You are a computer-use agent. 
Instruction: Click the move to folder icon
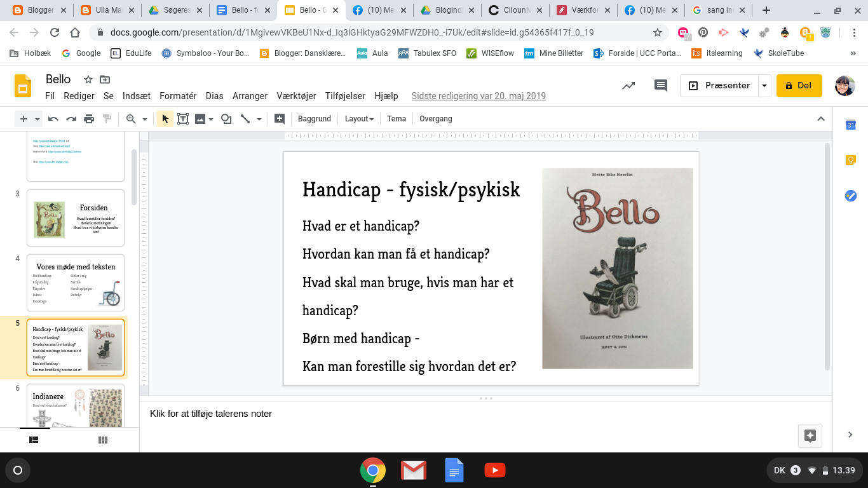coord(105,79)
